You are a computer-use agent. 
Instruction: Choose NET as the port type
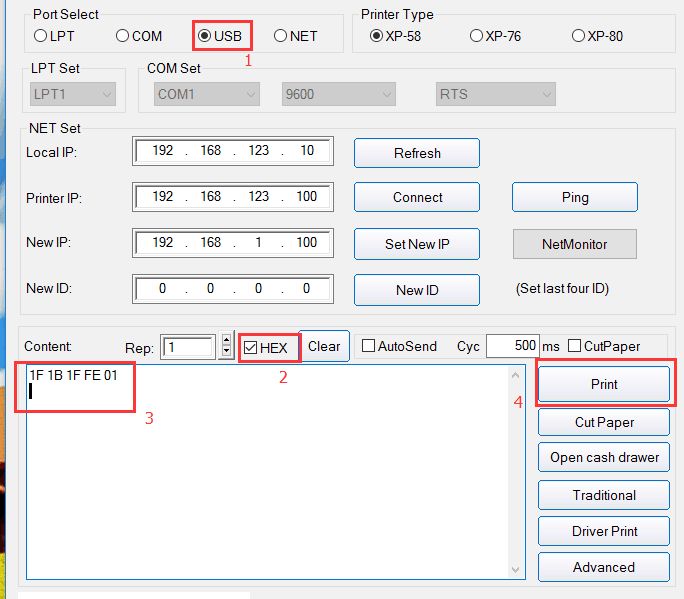(x=280, y=36)
